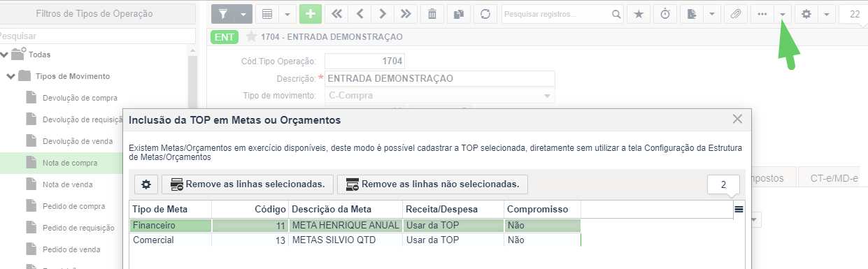Delete record with trash icon
Viewport: 868px width, 269px height.
pos(433,13)
